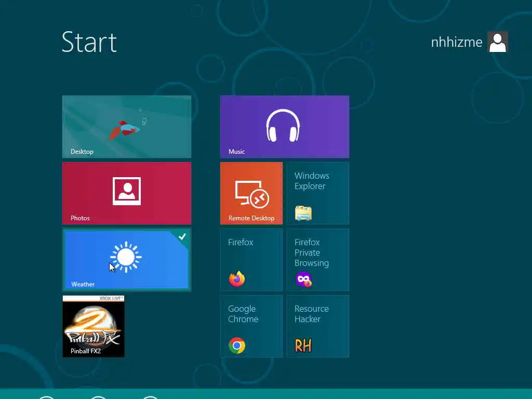This screenshot has width=532, height=399.
Task: Open the Remote Desktop tile
Action: (251, 193)
